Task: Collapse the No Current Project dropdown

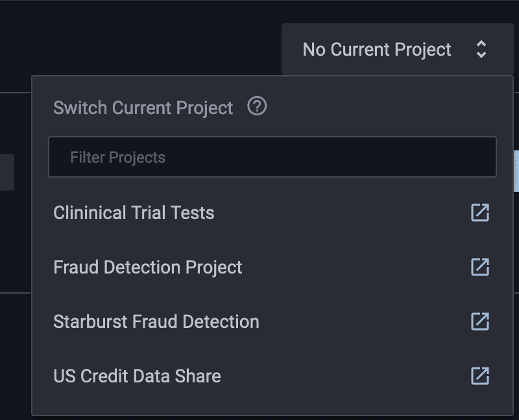Action: click(397, 49)
